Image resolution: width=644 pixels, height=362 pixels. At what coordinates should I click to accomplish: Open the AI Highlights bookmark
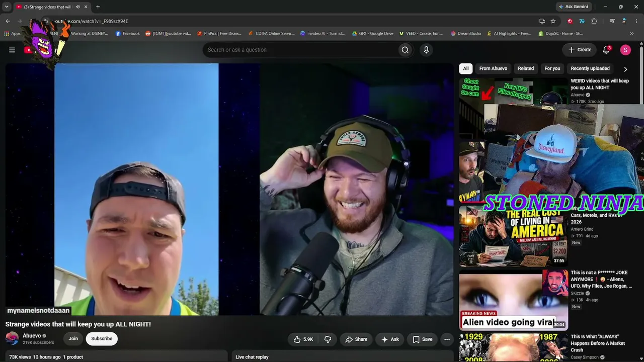point(508,34)
